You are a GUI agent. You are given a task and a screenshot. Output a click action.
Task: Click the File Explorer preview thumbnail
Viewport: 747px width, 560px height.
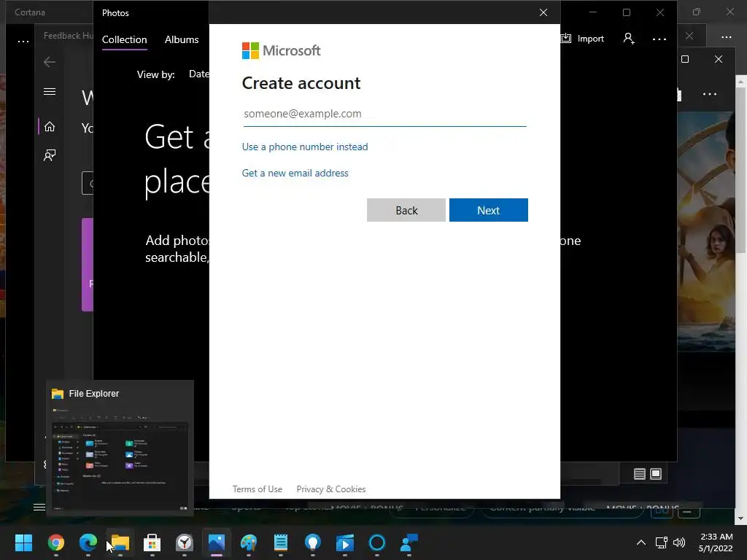point(120,459)
